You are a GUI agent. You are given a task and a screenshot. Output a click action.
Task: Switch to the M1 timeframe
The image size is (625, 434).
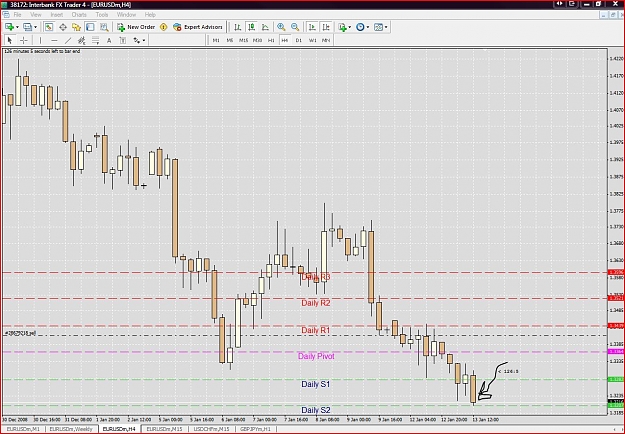tap(216, 40)
